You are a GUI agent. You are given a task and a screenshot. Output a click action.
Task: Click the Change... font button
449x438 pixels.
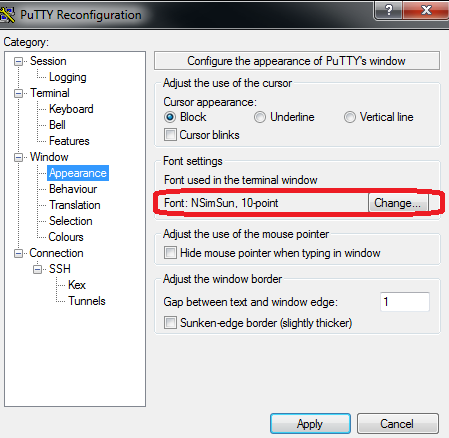[398, 203]
